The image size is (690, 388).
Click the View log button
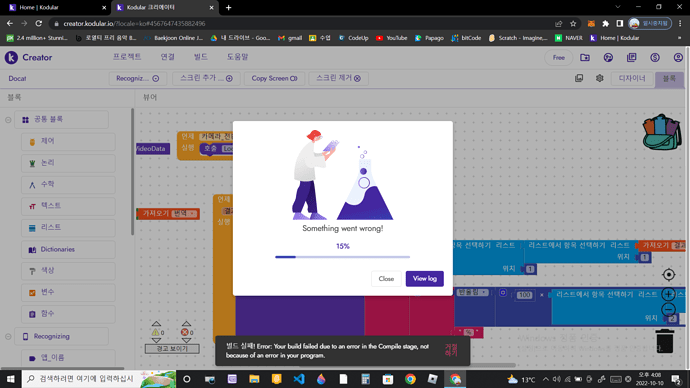pyautogui.click(x=425, y=278)
